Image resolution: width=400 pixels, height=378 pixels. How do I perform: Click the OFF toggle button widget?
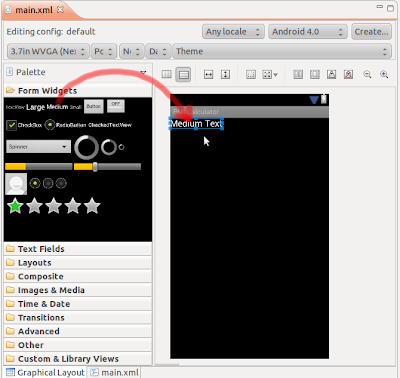tap(116, 106)
